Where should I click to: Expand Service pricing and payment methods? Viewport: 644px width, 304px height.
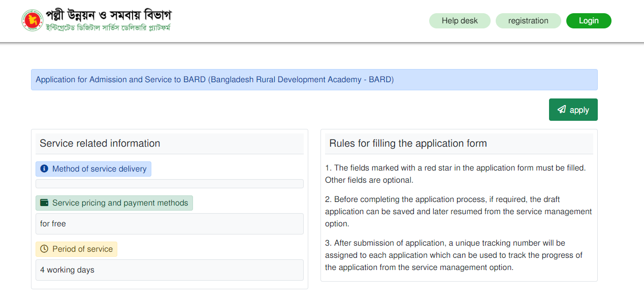tap(114, 202)
